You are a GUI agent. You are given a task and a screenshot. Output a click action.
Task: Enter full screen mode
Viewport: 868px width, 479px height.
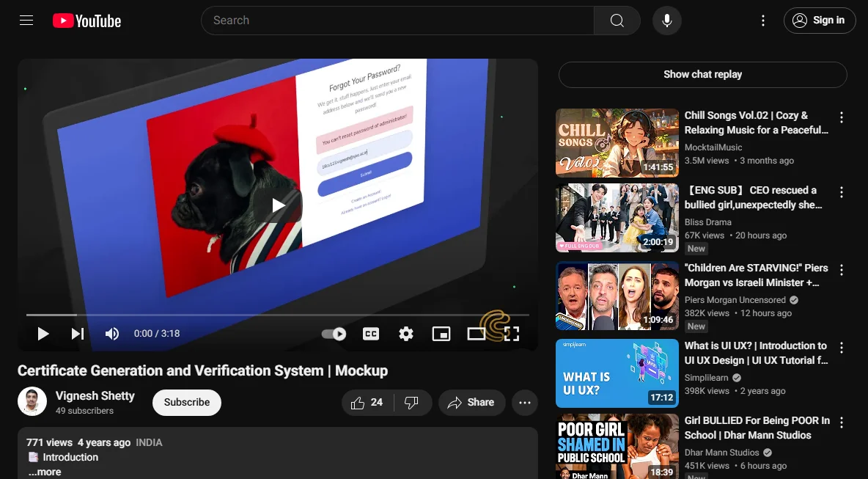[512, 333]
